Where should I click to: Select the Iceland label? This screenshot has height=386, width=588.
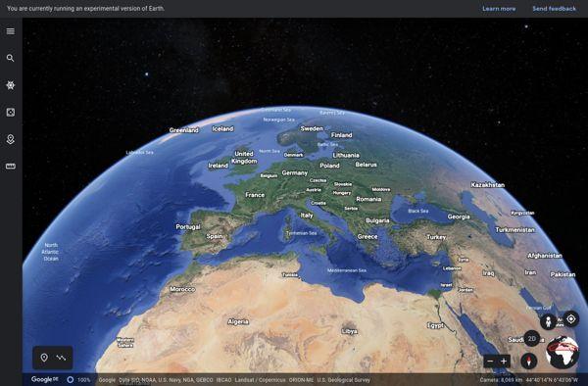(222, 128)
